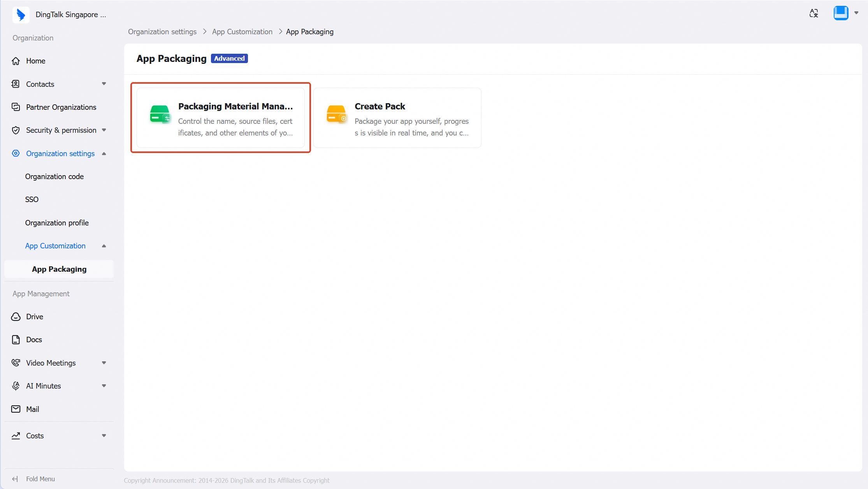Expand the AI Minutes arrow

(x=104, y=386)
